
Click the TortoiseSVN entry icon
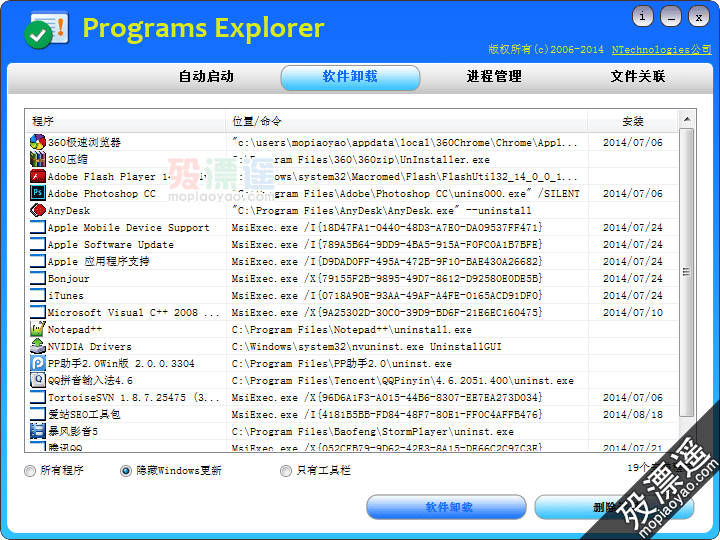pos(38,397)
